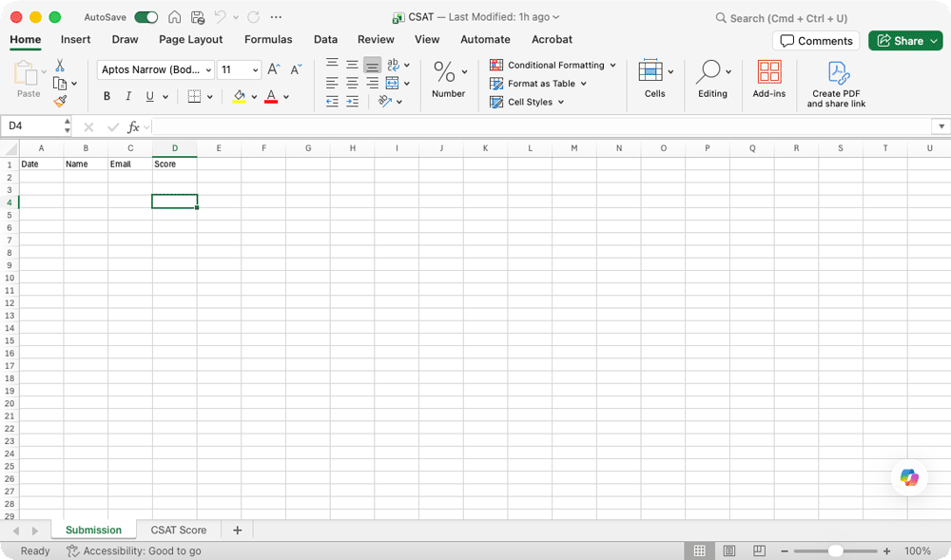Toggle bold formatting
This screenshot has height=560, width=951.
[107, 96]
